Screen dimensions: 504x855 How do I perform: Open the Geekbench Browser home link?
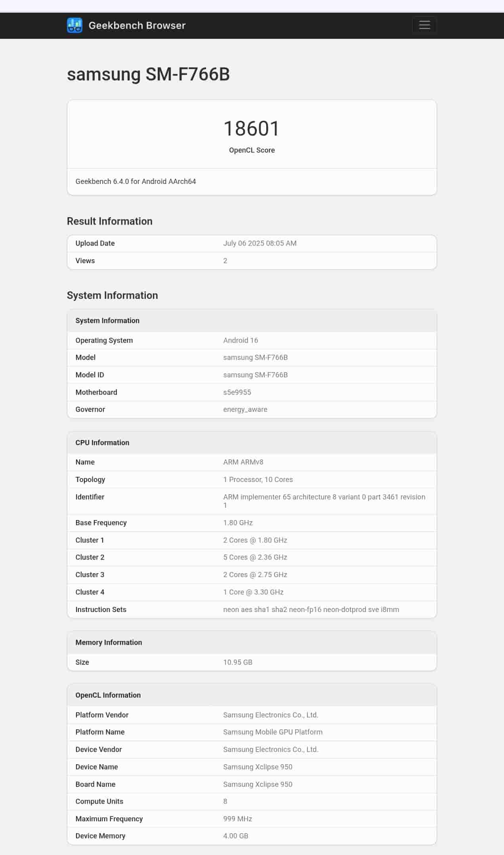point(137,25)
